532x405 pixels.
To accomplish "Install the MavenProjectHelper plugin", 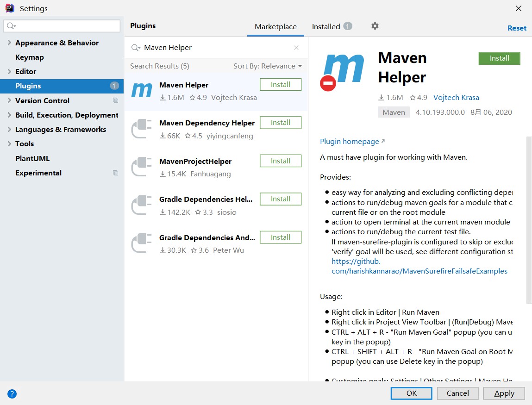I will pos(280,161).
